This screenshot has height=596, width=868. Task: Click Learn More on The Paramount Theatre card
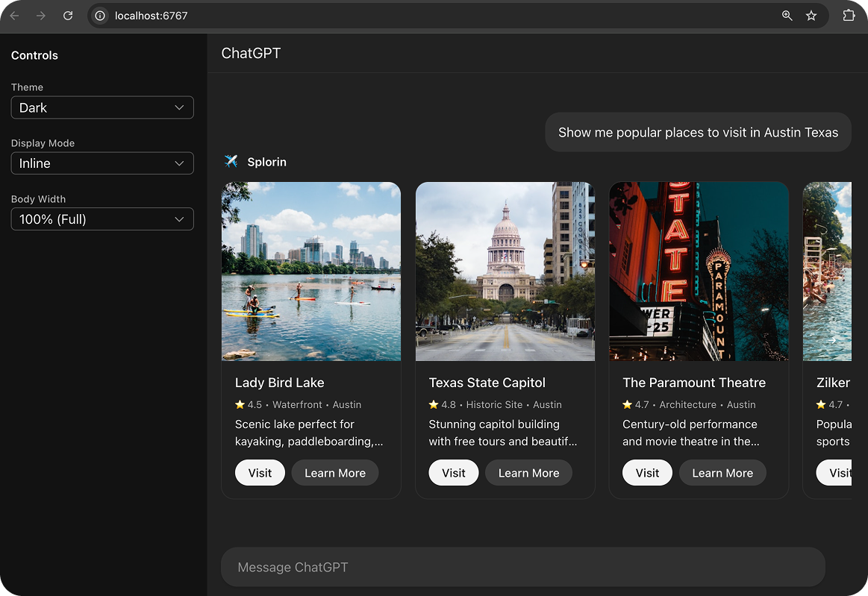coord(722,472)
